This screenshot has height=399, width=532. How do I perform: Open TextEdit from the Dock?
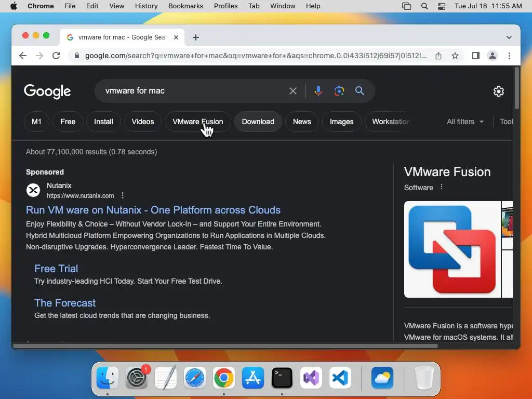(x=166, y=378)
